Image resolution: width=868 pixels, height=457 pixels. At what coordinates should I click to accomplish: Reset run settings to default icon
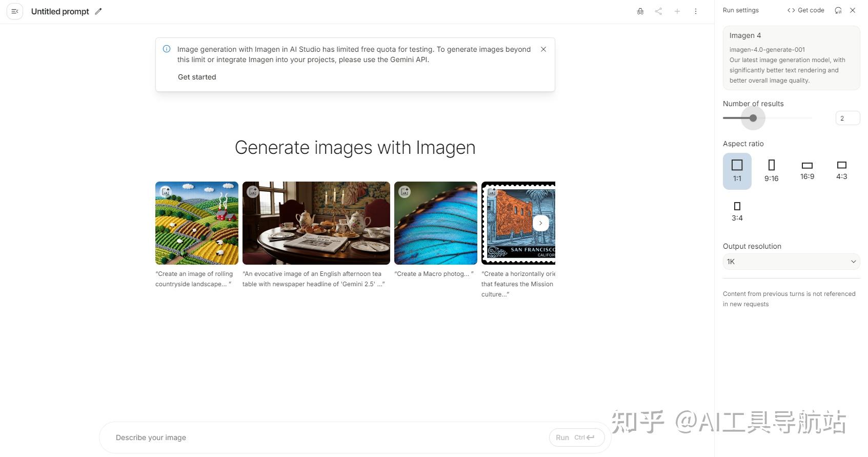(x=838, y=10)
